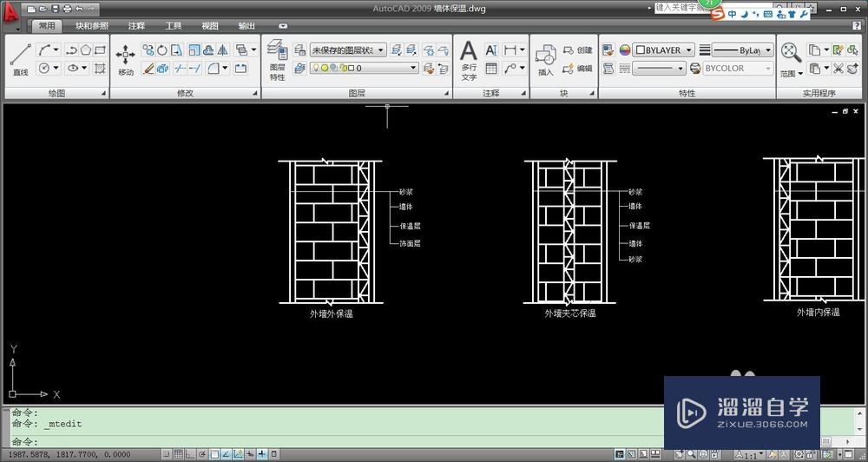Open the current layer dropdown showing 0
This screenshot has height=462, width=868.
364,68
